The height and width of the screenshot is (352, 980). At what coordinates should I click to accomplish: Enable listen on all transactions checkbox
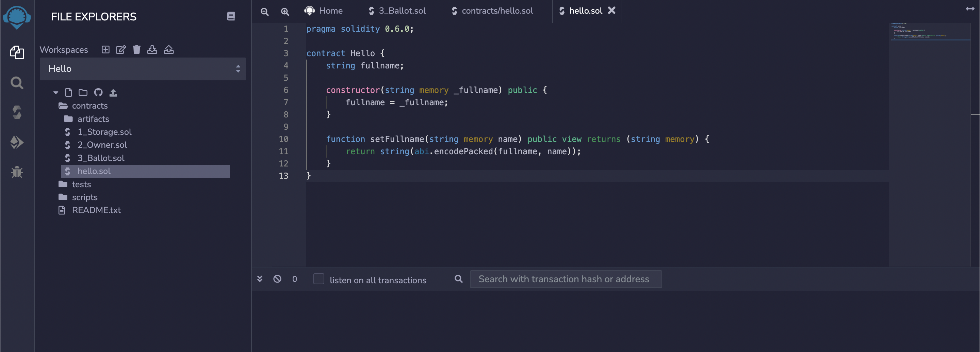click(x=318, y=279)
